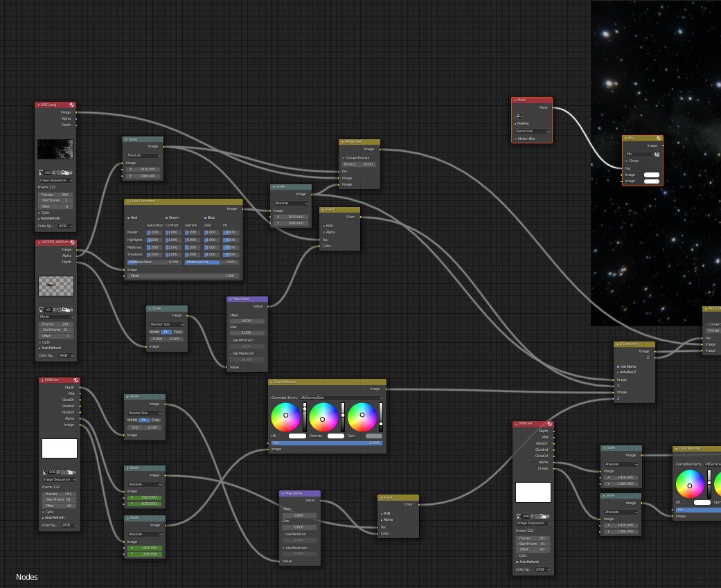Open image browse icon in 0001.png node
This screenshot has height=588, width=721.
tap(41, 173)
